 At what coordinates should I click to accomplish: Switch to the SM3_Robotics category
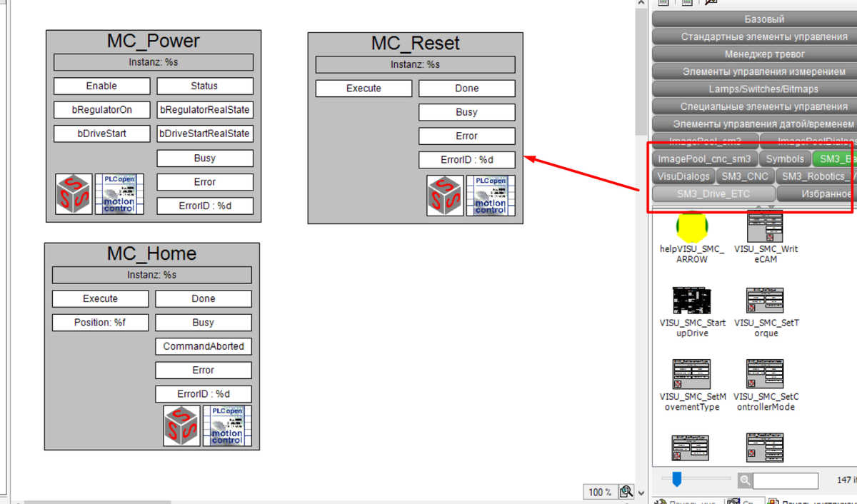click(x=816, y=176)
